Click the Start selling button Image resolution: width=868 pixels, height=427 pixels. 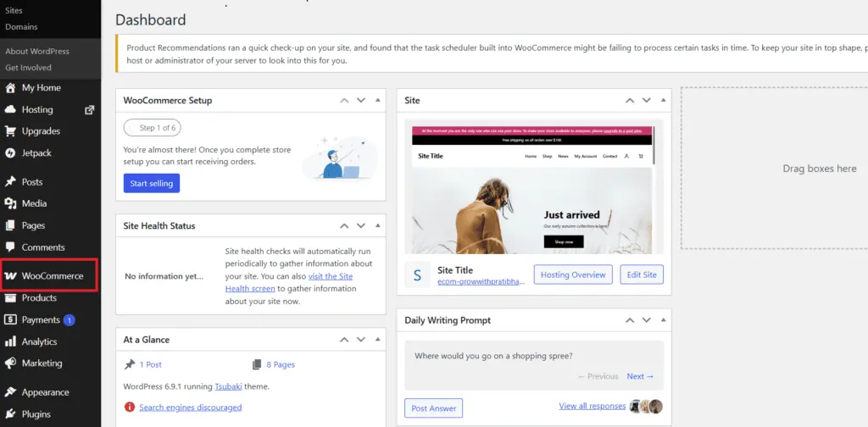pyautogui.click(x=152, y=183)
